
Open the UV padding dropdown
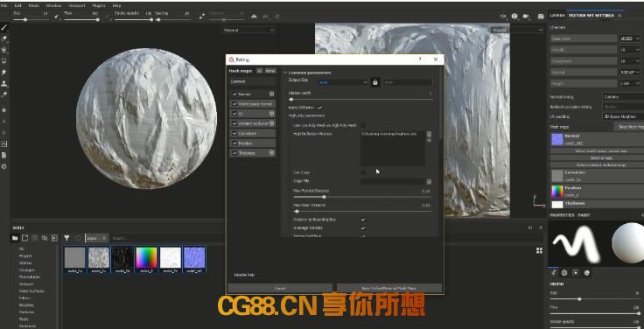(623, 116)
